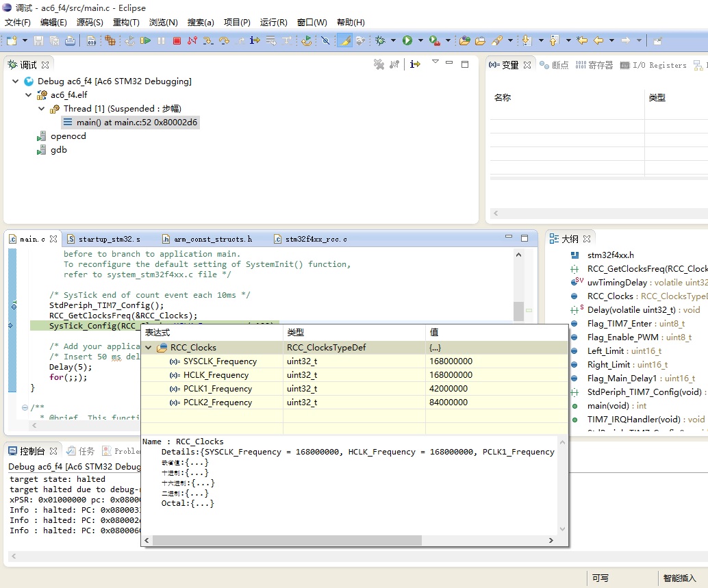
Task: Switch to the Tasks (任务) tab
Action: pos(80,451)
